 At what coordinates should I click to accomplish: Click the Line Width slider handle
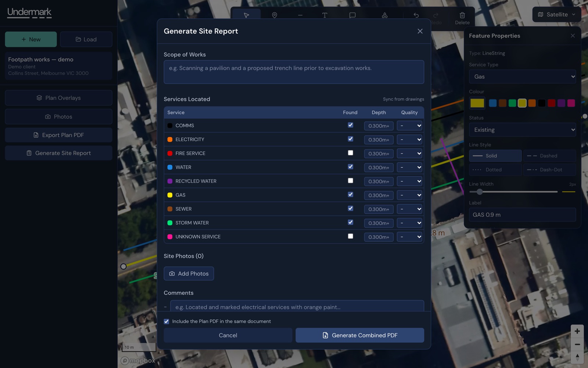479,192
